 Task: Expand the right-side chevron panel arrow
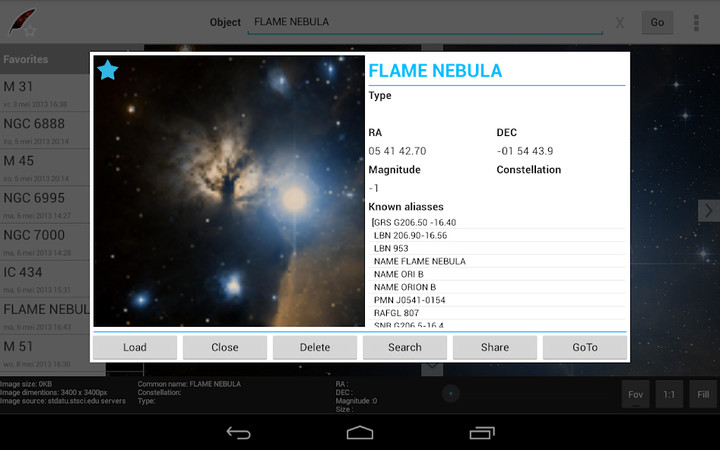point(708,210)
